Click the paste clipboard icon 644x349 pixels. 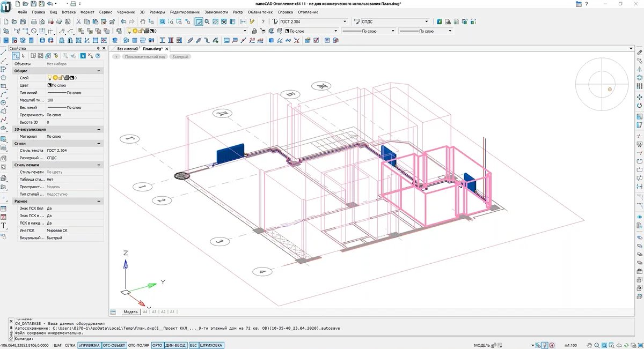(95, 21)
